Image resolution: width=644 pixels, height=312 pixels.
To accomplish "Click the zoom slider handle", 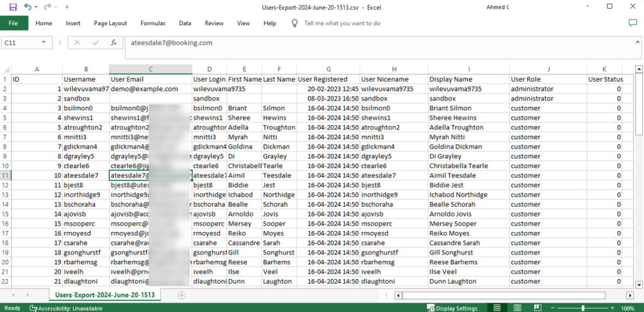I will [583, 308].
